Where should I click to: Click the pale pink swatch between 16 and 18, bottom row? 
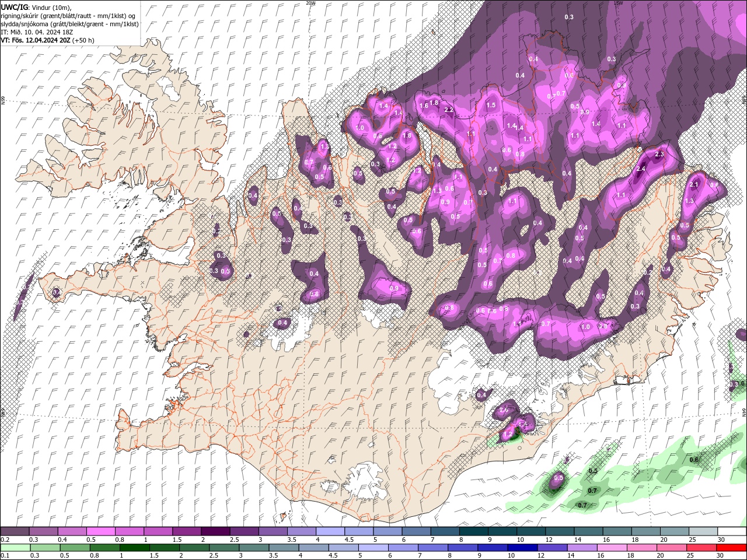(612, 548)
